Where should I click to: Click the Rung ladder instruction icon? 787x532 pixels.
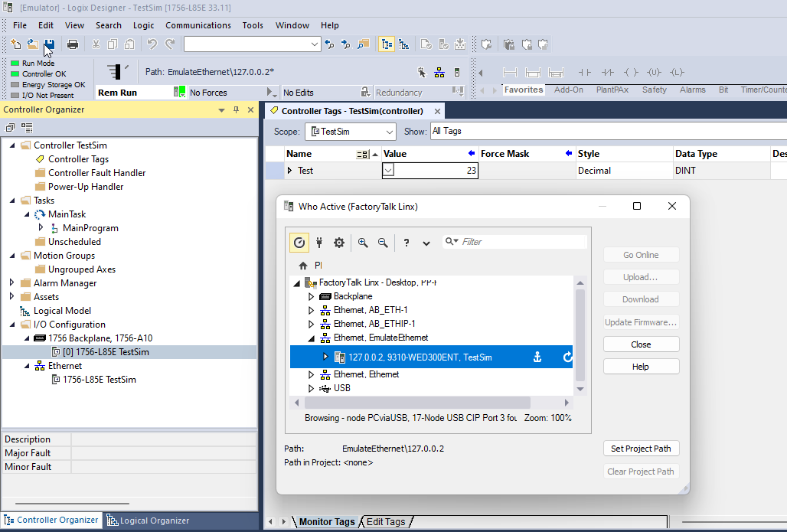tap(510, 72)
